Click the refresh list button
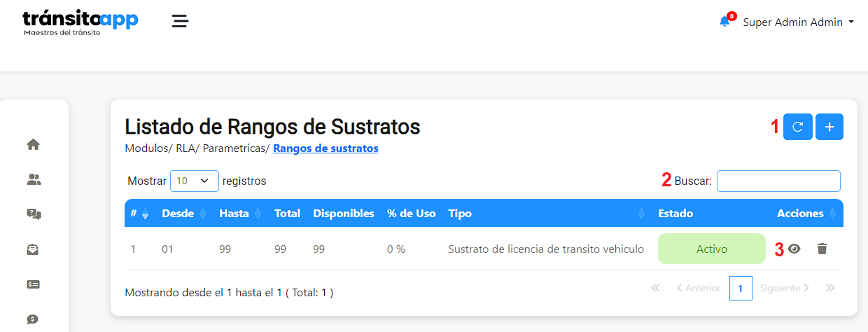 click(x=797, y=127)
